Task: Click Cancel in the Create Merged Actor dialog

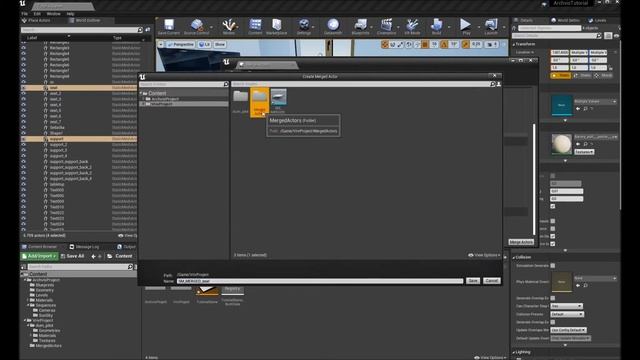Action: pos(491,281)
